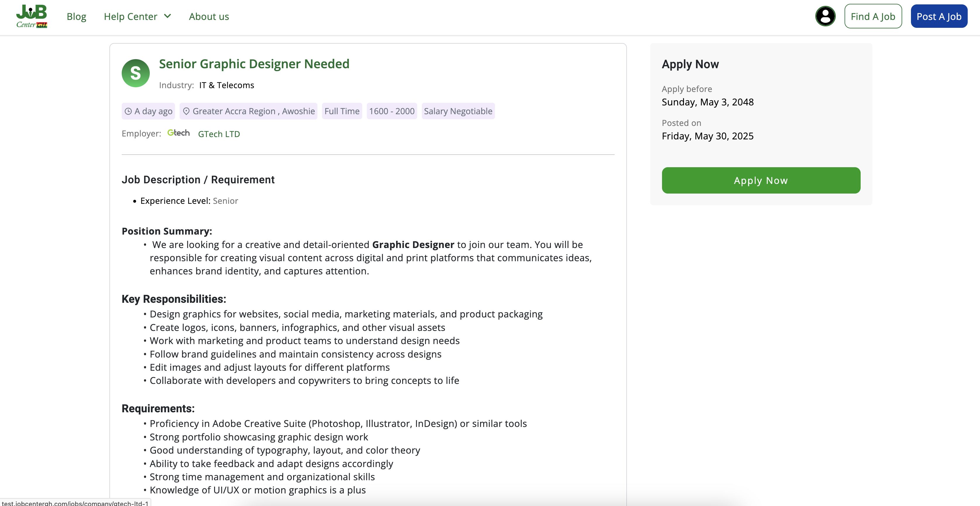Viewport: 980px width, 506px height.
Task: Click the location pin icon
Action: click(x=186, y=111)
